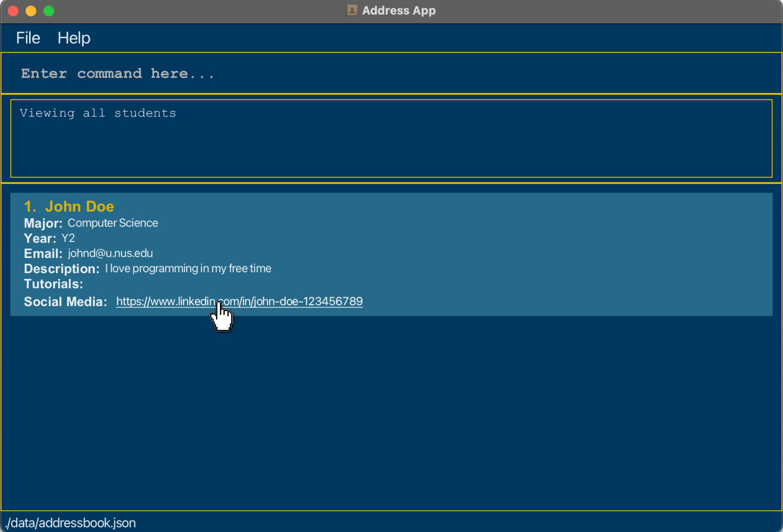Click the Computer Science major value

113,223
